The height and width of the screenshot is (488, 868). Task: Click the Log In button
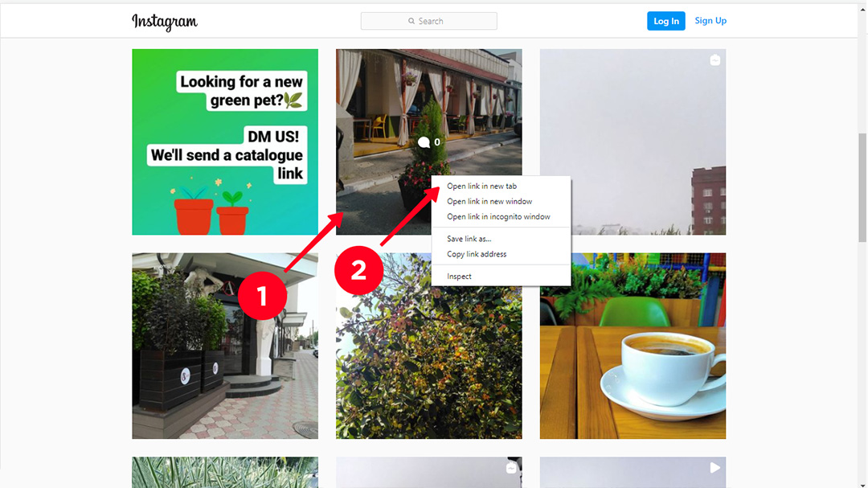[666, 21]
